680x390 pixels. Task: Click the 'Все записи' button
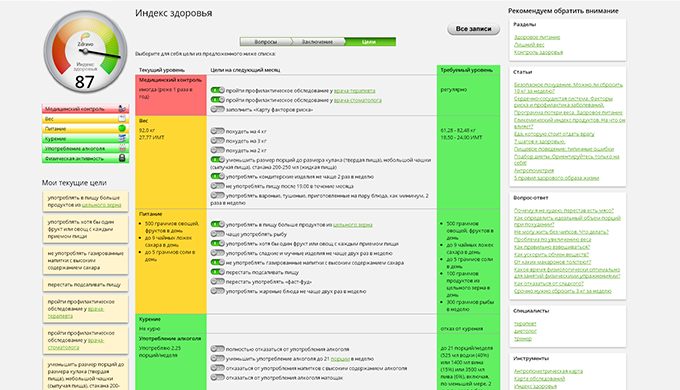point(474,29)
